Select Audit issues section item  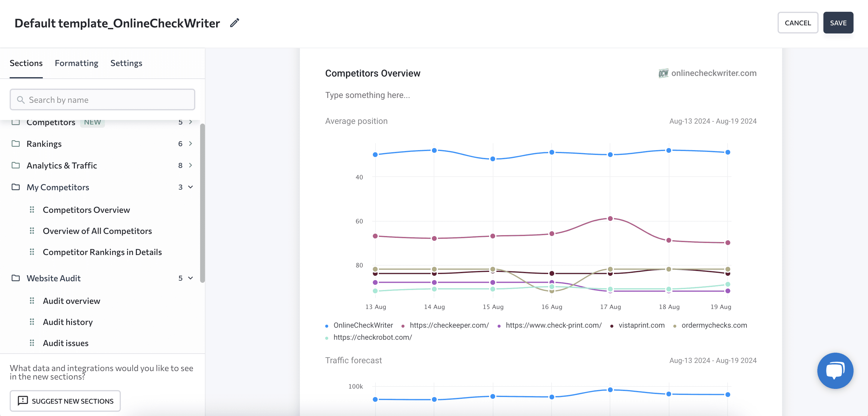point(66,343)
